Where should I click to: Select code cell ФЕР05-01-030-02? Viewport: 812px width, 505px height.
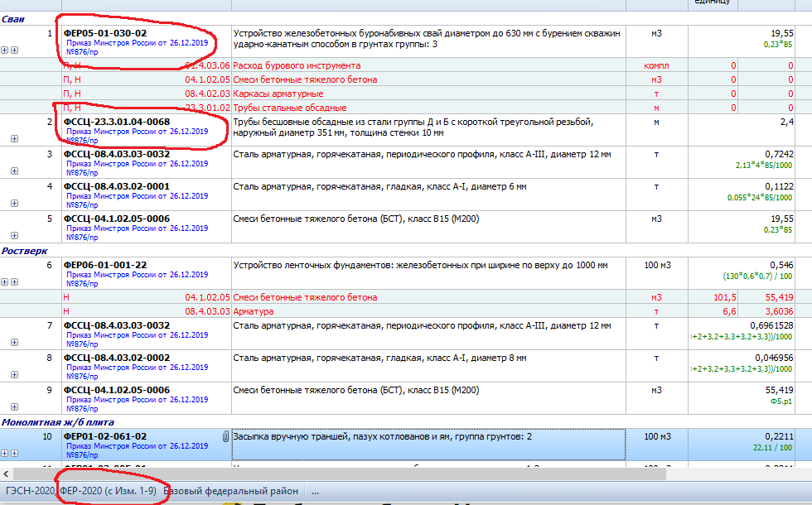tap(105, 33)
